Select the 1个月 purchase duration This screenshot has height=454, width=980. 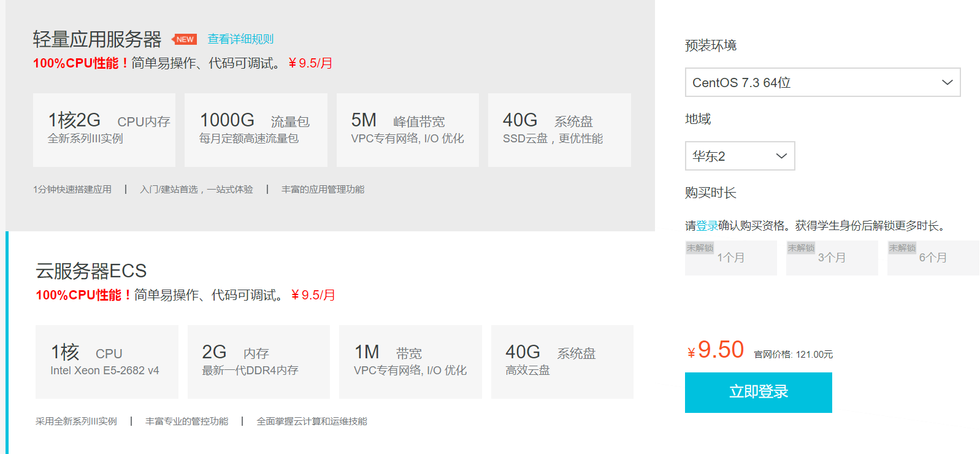point(730,258)
